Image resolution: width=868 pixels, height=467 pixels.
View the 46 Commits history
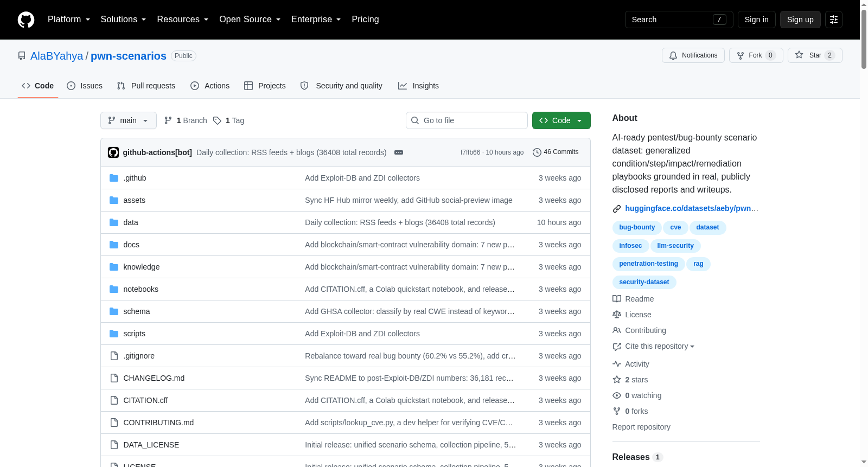pyautogui.click(x=556, y=152)
